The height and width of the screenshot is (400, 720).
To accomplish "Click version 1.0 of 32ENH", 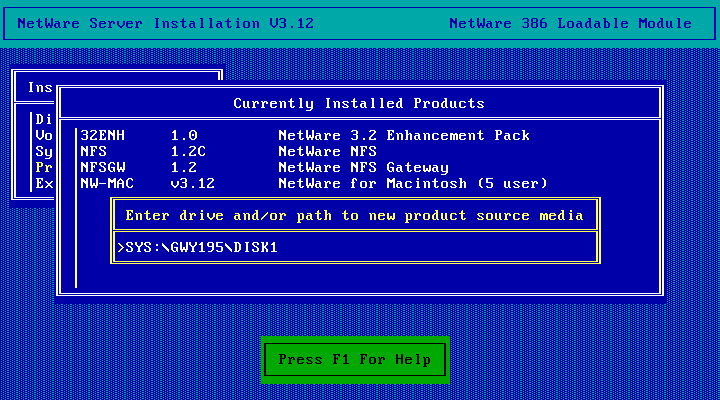I will (x=184, y=135).
